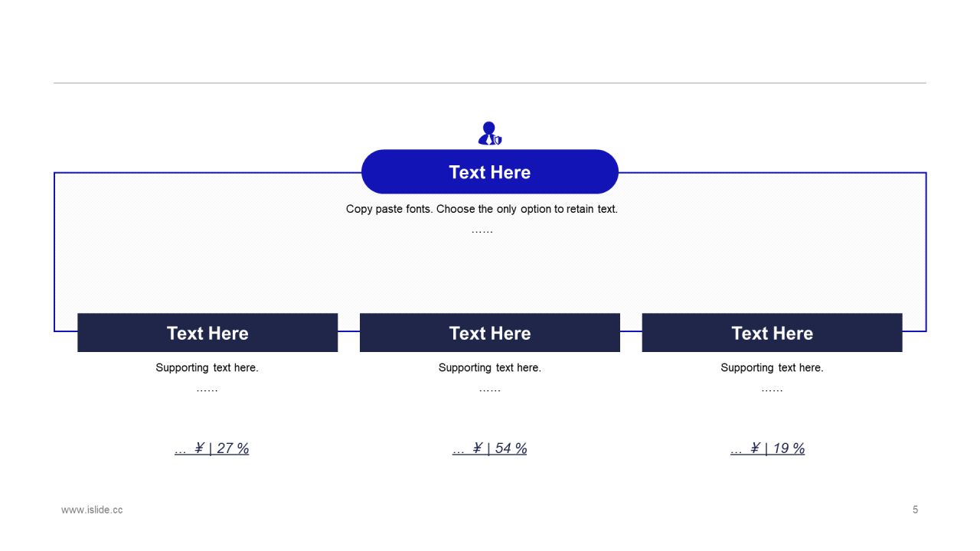Click the ellipsis below Copy paste fonts text

click(482, 230)
